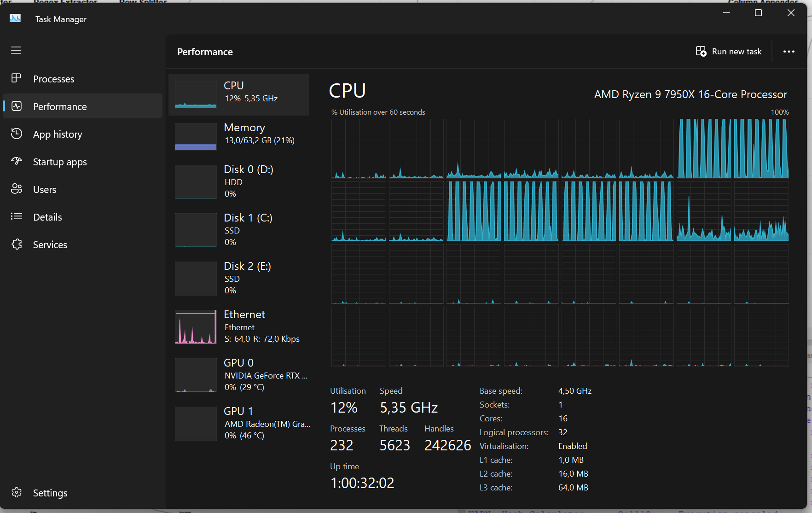This screenshot has height=513, width=812.
Task: Click the Memory mini usage graph
Action: click(196, 137)
